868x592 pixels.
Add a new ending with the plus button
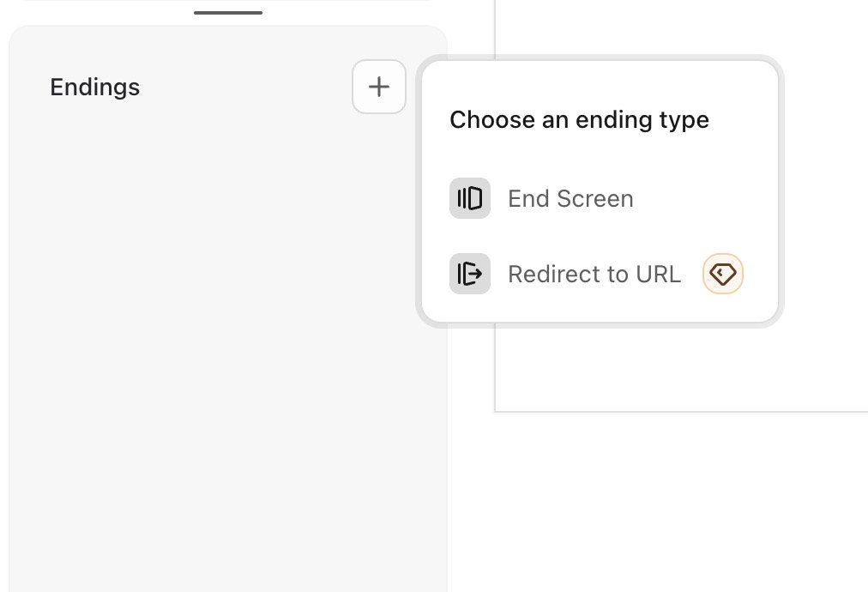[x=378, y=87]
